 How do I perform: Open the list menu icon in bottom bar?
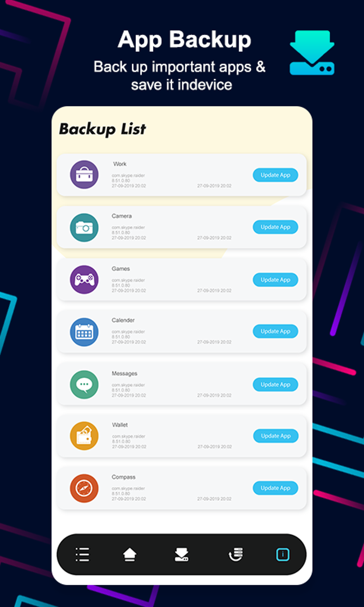point(82,555)
